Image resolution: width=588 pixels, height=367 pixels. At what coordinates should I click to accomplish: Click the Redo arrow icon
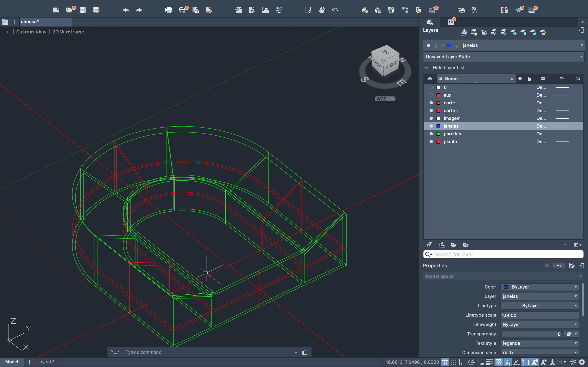tap(139, 10)
